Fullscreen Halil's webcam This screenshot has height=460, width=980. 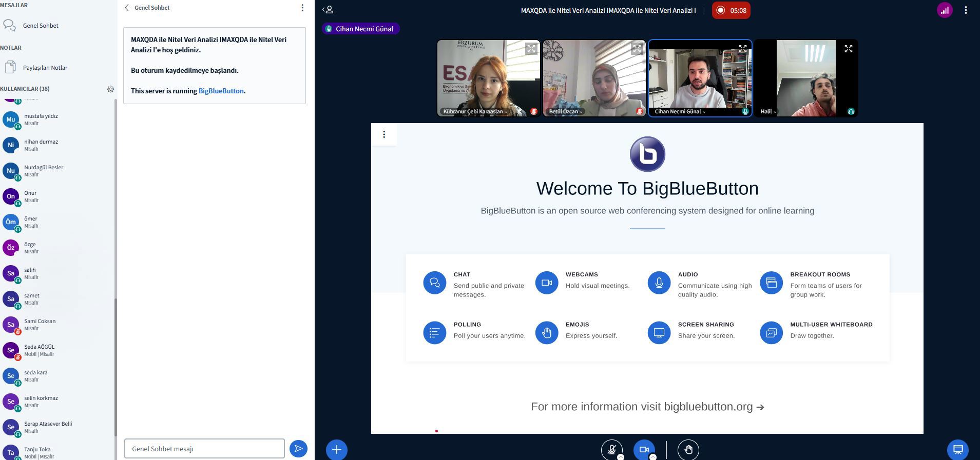(x=848, y=49)
